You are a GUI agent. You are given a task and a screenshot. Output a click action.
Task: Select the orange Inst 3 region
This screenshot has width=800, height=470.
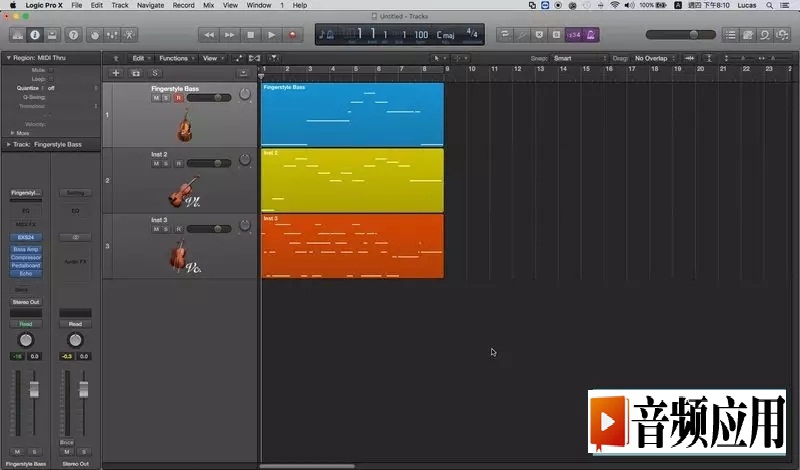point(353,246)
